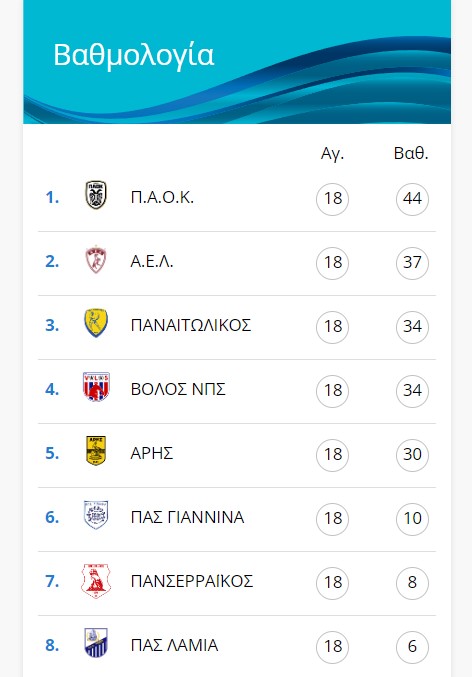Click Π.Α.Ο.Κ.'s 44 points badge
Viewport: 472px width, 677px height.
coord(412,199)
